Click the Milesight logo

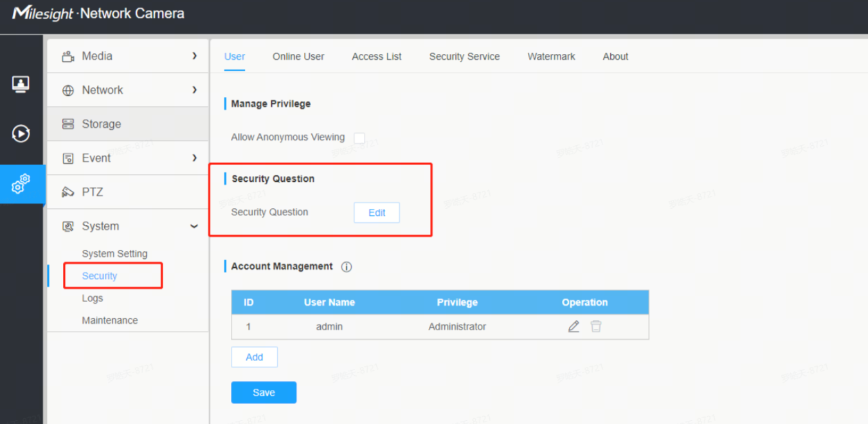pos(42,13)
